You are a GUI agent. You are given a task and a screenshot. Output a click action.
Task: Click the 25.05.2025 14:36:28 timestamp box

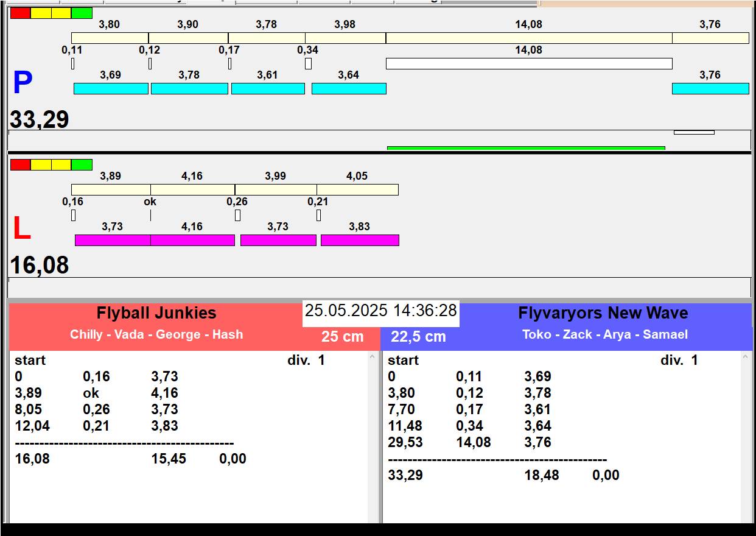pos(380,311)
